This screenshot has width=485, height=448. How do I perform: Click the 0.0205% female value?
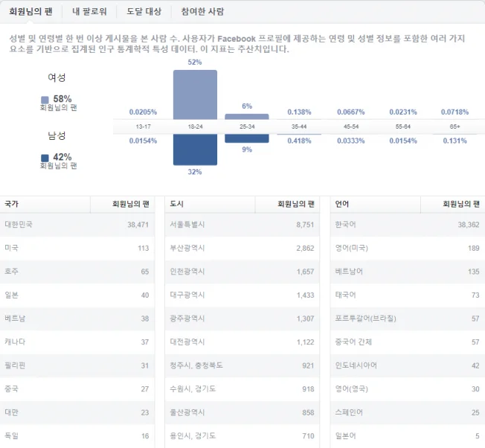143,112
